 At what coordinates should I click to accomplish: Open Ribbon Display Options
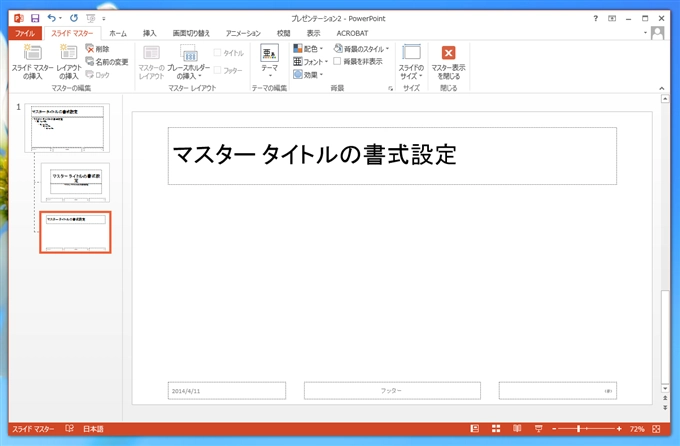(x=612, y=18)
